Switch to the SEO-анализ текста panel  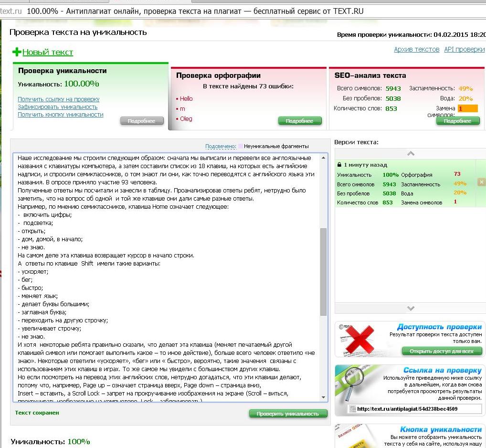point(407,98)
